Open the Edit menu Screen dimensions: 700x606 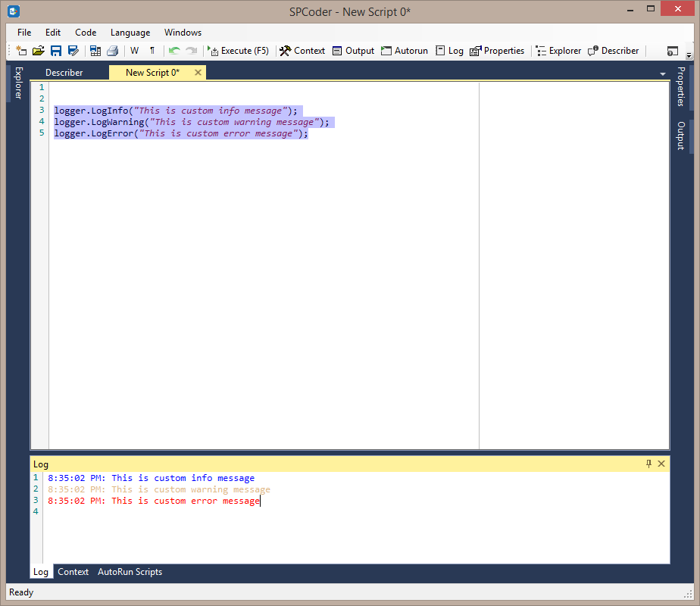[x=53, y=33]
